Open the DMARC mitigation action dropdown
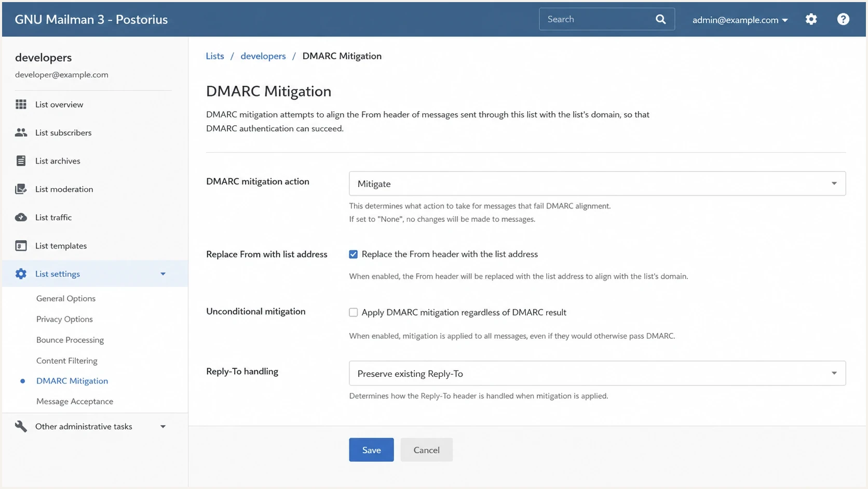The height and width of the screenshot is (489, 868). (597, 183)
